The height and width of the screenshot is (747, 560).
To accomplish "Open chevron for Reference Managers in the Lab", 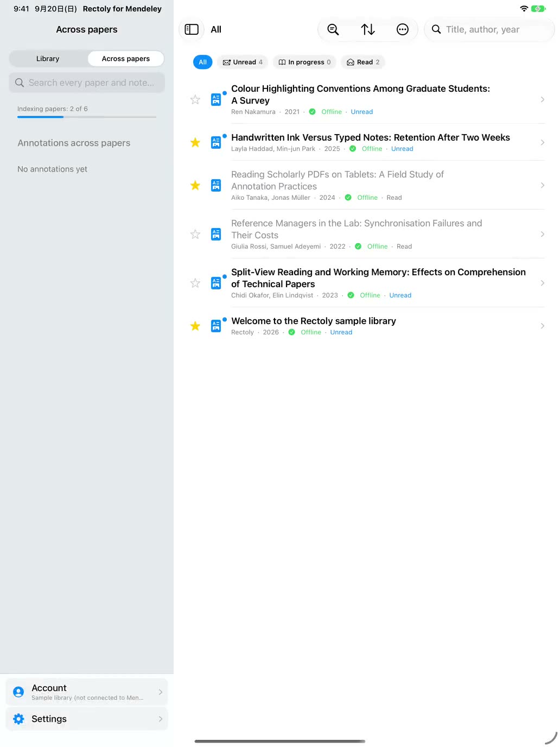I will coord(543,234).
